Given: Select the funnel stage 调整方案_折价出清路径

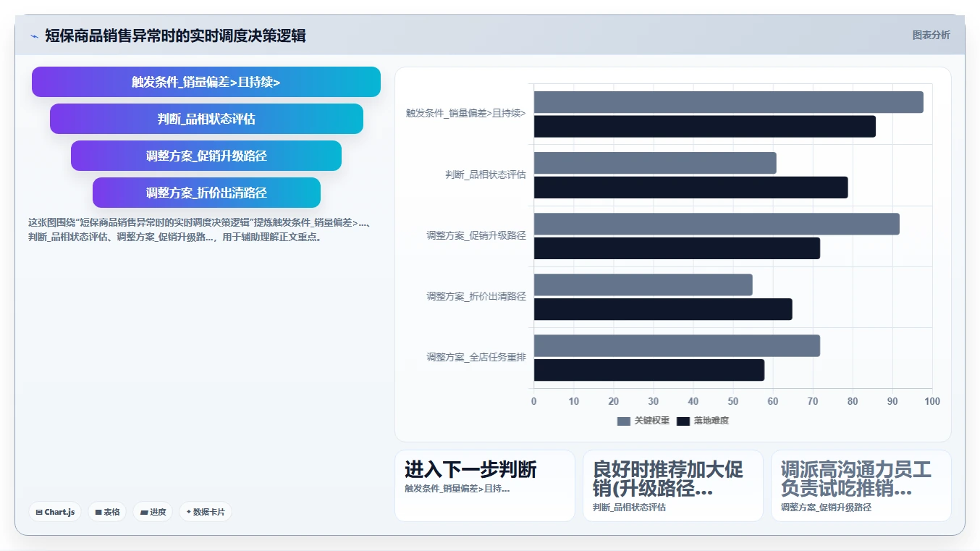Looking at the screenshot, I should [206, 193].
